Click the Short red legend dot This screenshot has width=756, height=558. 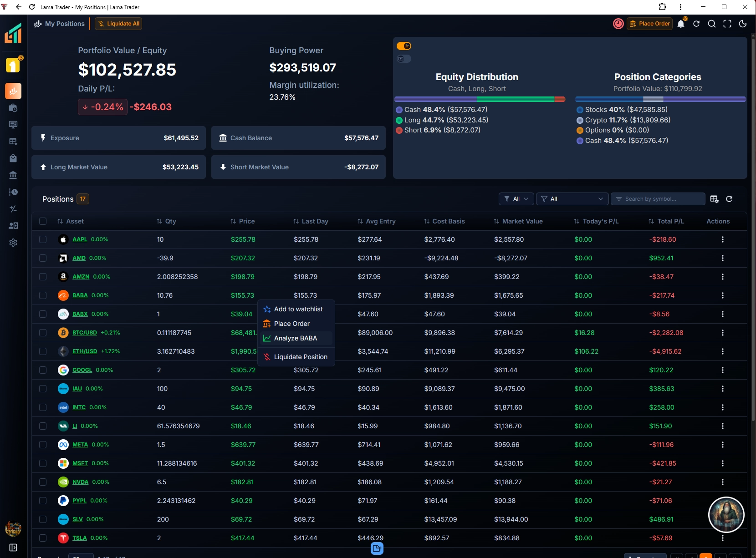point(399,130)
